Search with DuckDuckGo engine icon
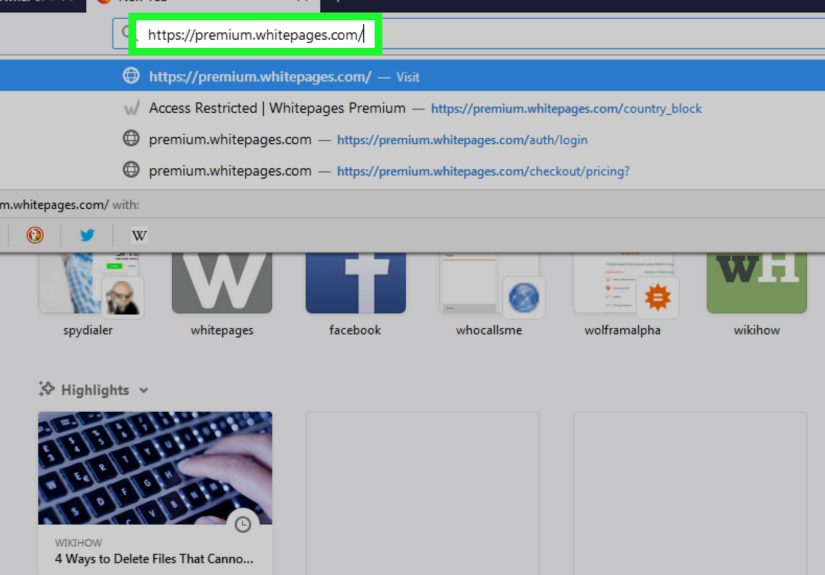 (35, 235)
